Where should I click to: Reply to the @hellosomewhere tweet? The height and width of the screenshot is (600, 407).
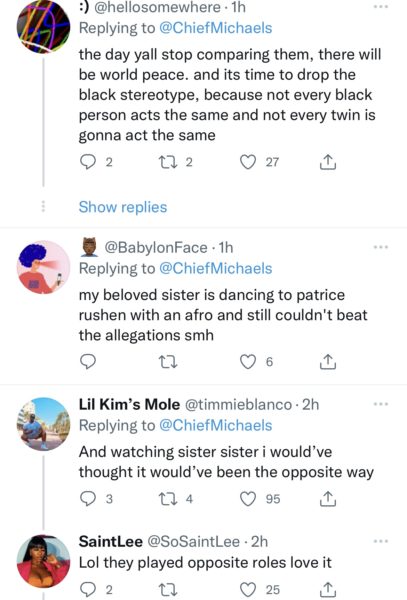coord(88,162)
